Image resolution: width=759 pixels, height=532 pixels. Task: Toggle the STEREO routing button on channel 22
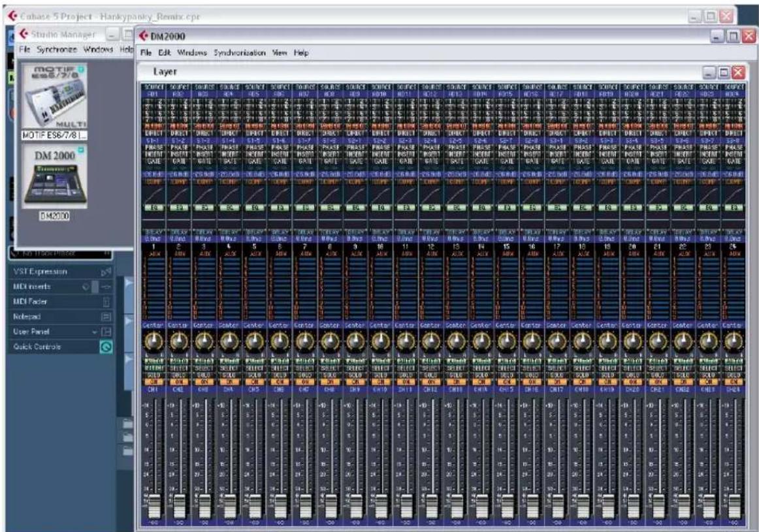pos(683,126)
